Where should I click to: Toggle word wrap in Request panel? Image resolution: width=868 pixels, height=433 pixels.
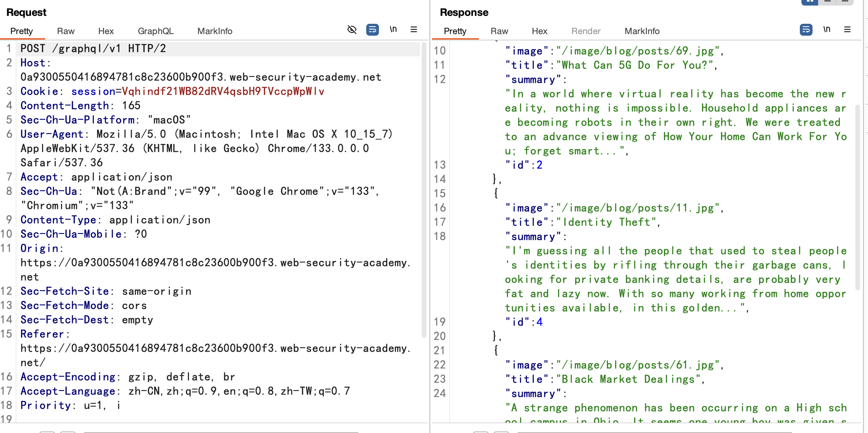point(372,30)
